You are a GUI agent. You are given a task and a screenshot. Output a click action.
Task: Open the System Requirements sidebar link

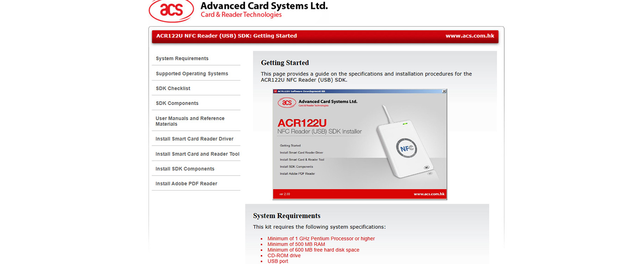182,59
